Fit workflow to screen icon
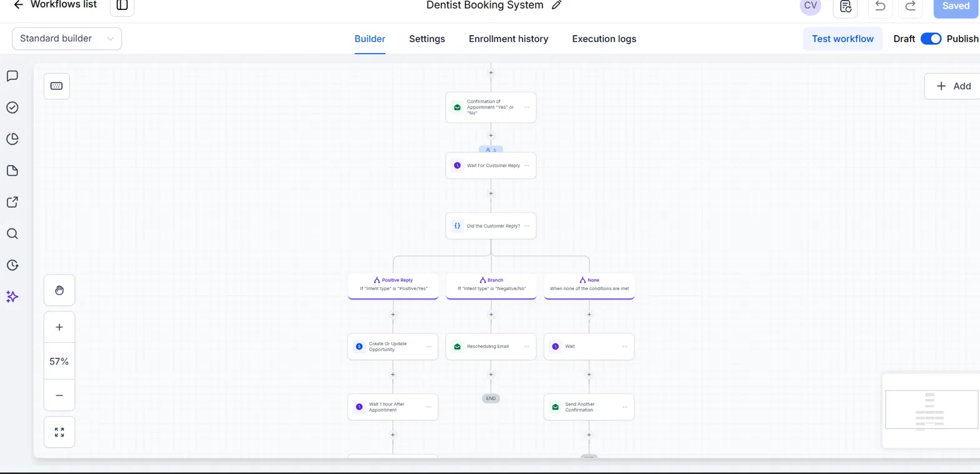 pyautogui.click(x=59, y=432)
